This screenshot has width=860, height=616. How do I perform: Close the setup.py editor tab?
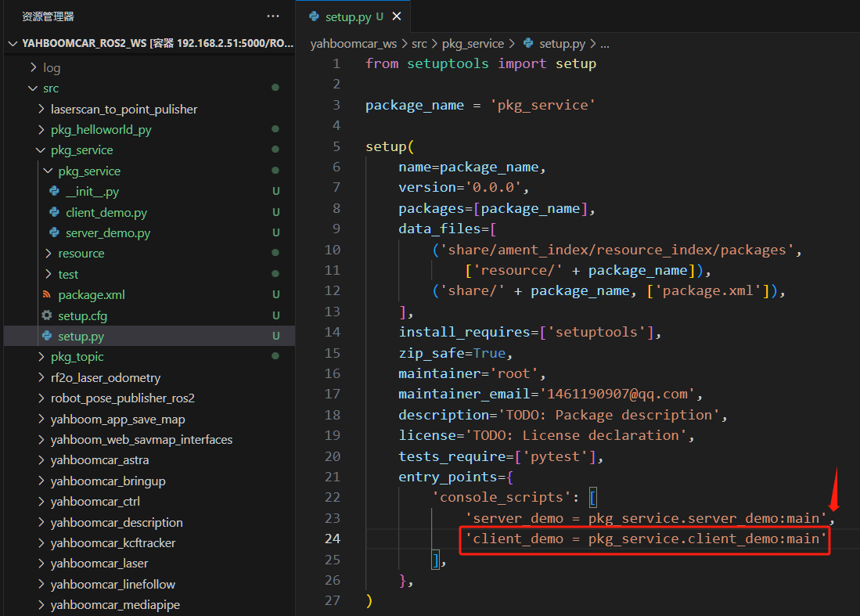(x=397, y=16)
